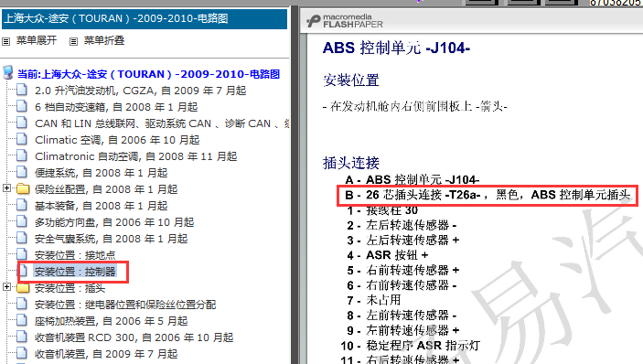Select highlighted 安装位置：控制器 entry

[x=75, y=272]
